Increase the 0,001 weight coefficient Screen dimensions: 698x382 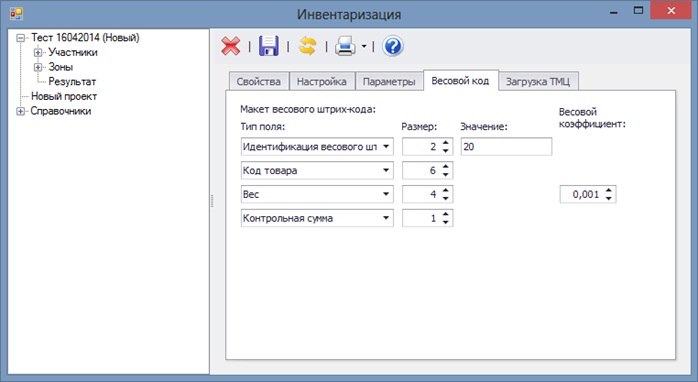coord(609,191)
